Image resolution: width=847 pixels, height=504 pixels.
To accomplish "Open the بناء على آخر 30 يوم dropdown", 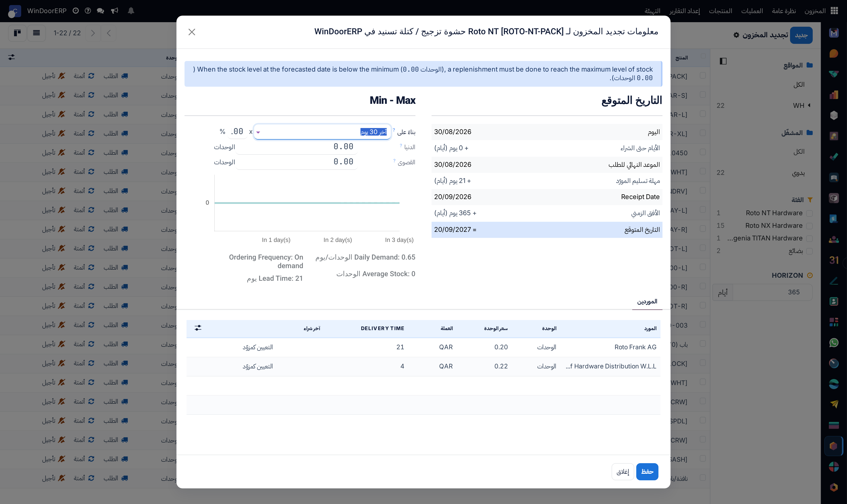I will 322,132.
